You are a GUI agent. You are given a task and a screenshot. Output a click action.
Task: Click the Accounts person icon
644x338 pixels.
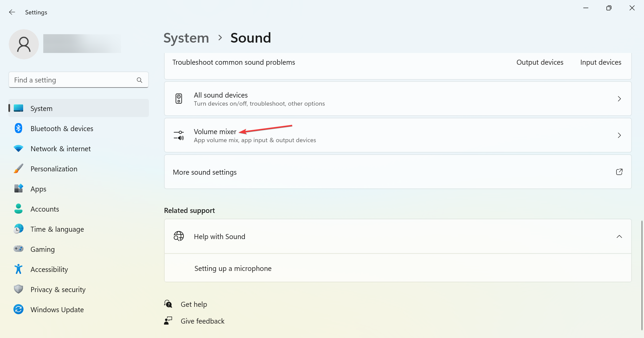tap(18, 209)
